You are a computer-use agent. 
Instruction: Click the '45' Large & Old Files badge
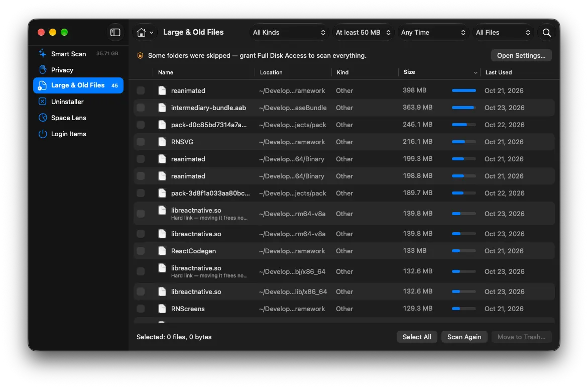tap(114, 85)
